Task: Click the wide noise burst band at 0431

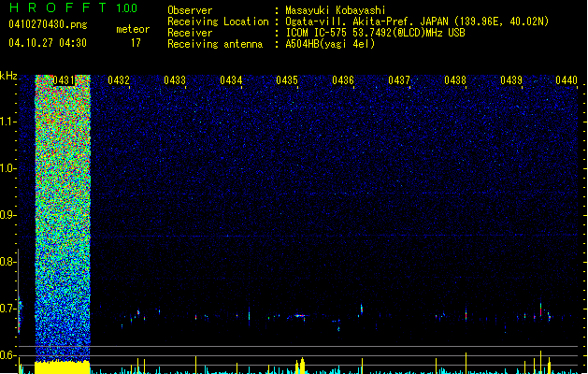Action: (x=63, y=218)
